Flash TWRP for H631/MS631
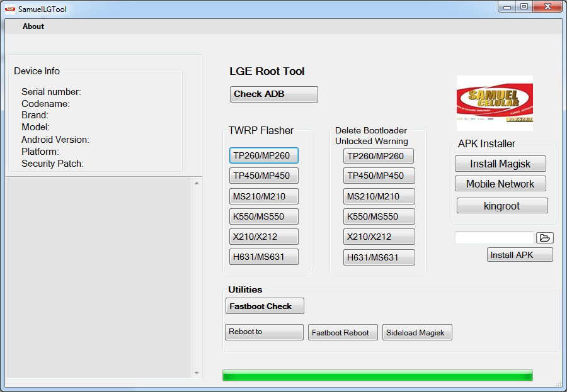567x392 pixels. (x=264, y=257)
